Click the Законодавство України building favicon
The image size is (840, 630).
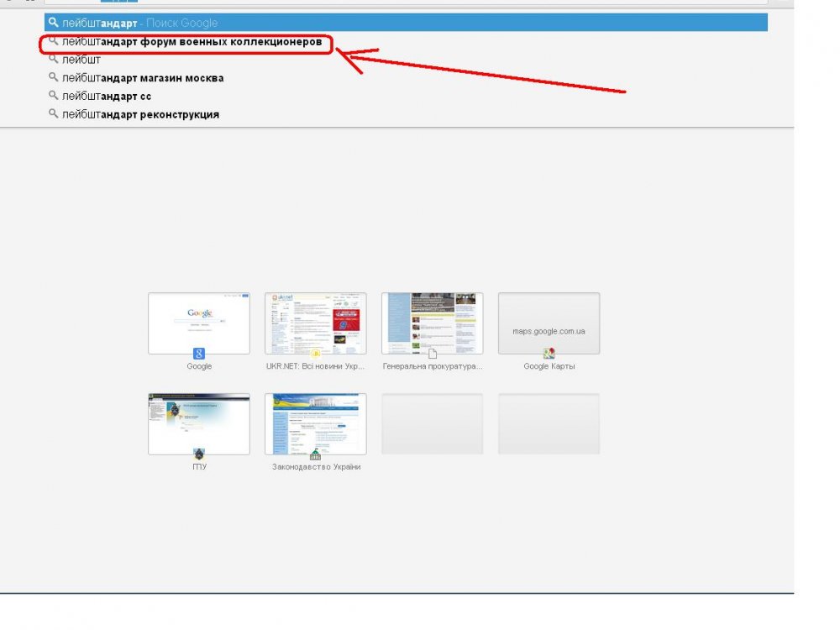coord(316,454)
